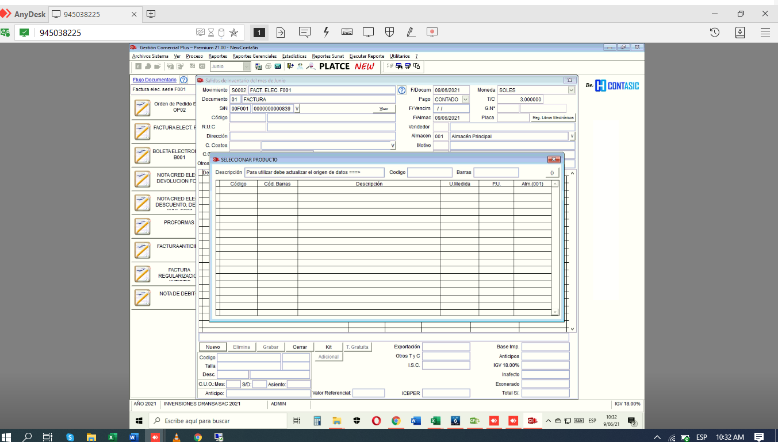Open AnyDesk hamburger main menu

pos(766,32)
